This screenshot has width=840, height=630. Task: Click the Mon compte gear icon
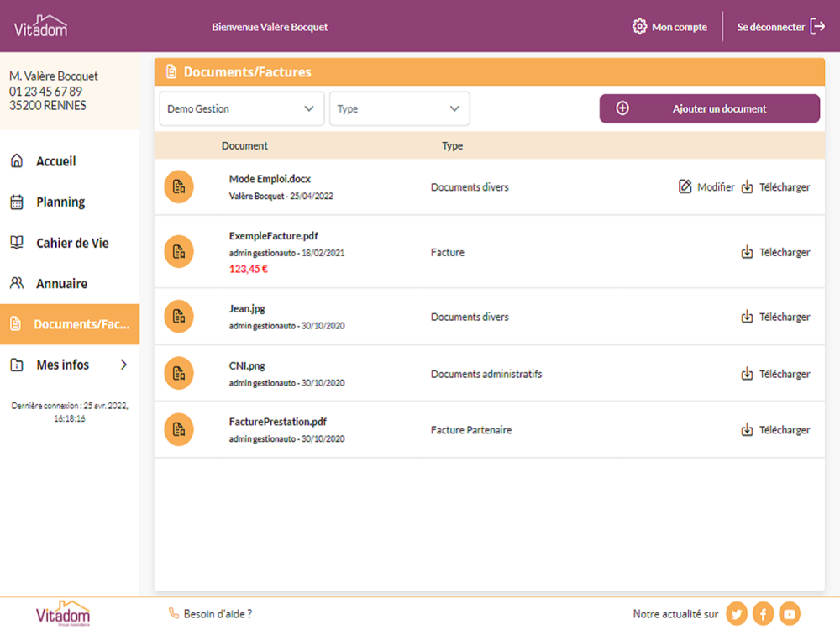click(x=640, y=27)
